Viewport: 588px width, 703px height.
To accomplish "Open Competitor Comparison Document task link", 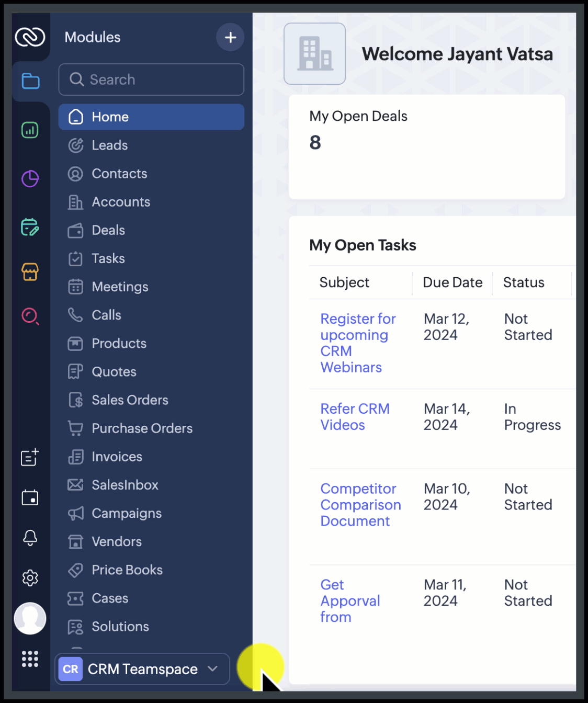I will (x=360, y=505).
